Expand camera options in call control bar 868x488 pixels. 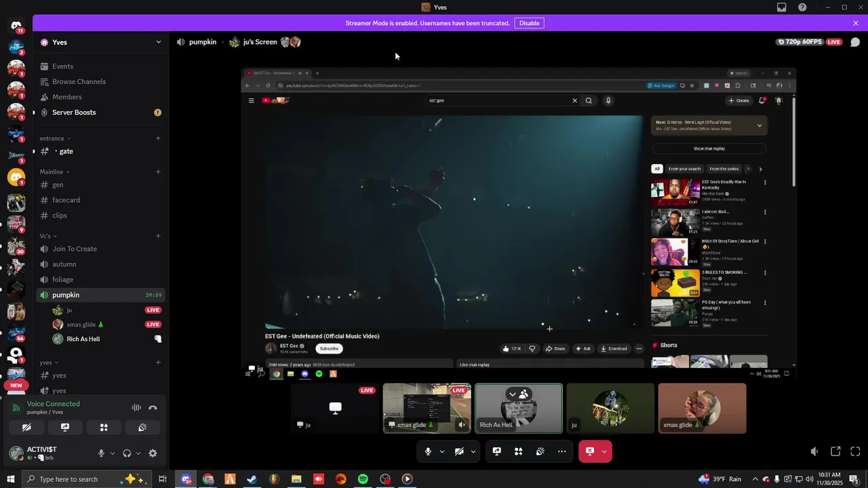coord(473,451)
